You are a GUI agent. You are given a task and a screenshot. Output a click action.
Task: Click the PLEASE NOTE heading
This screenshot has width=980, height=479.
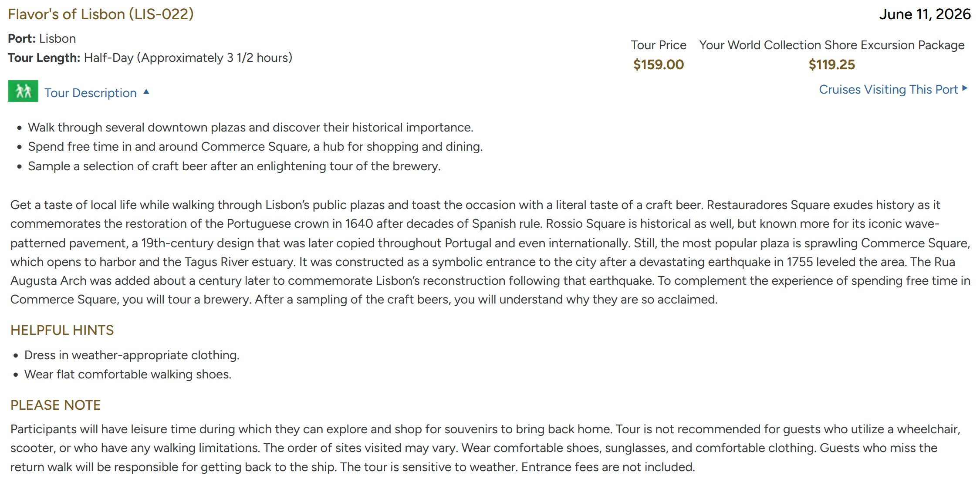click(55, 405)
